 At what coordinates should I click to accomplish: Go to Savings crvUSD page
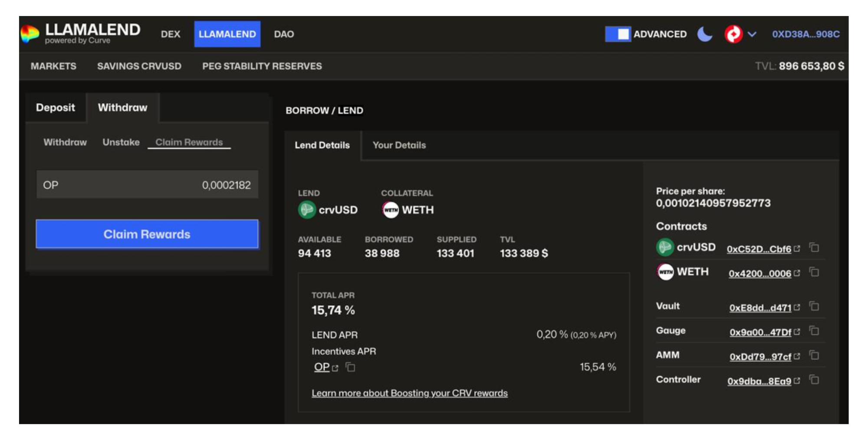click(139, 66)
